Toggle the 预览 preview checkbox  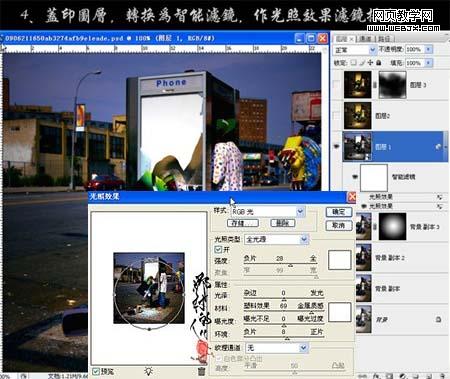[x=96, y=371]
